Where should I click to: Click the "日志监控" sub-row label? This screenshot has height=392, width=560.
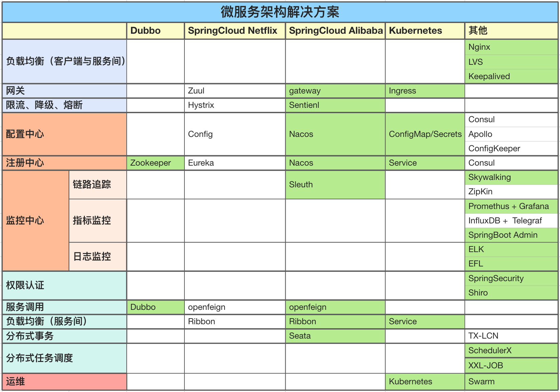point(98,256)
